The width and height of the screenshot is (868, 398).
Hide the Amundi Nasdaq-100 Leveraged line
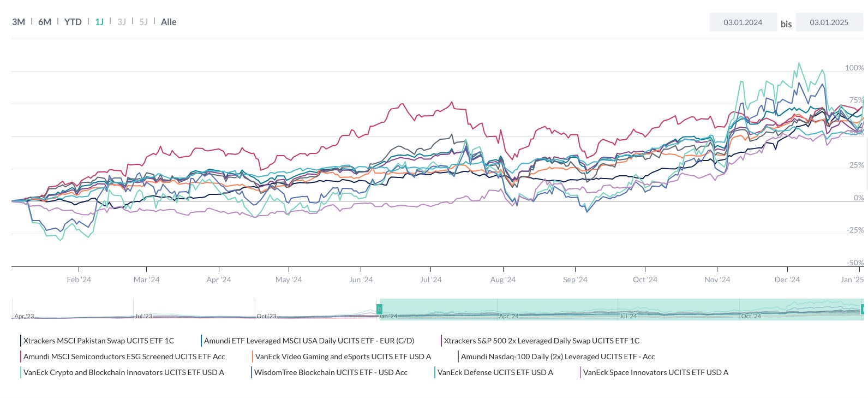coord(558,357)
